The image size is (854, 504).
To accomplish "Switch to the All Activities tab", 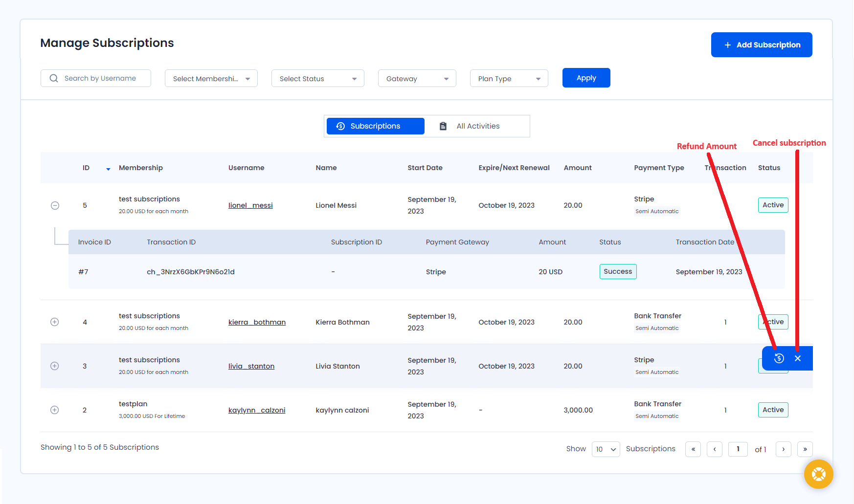I will pos(477,126).
